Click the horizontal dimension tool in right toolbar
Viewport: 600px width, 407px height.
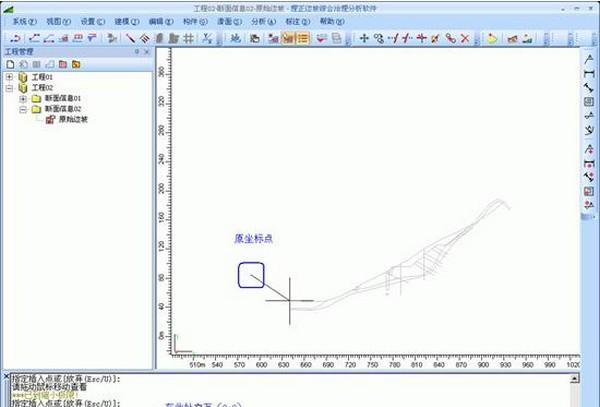589,73
